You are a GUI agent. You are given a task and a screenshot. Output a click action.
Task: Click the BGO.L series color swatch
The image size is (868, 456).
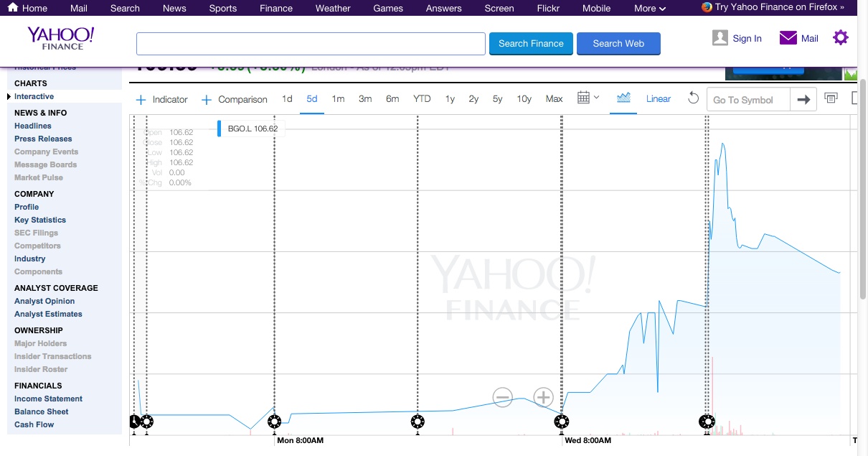(220, 129)
